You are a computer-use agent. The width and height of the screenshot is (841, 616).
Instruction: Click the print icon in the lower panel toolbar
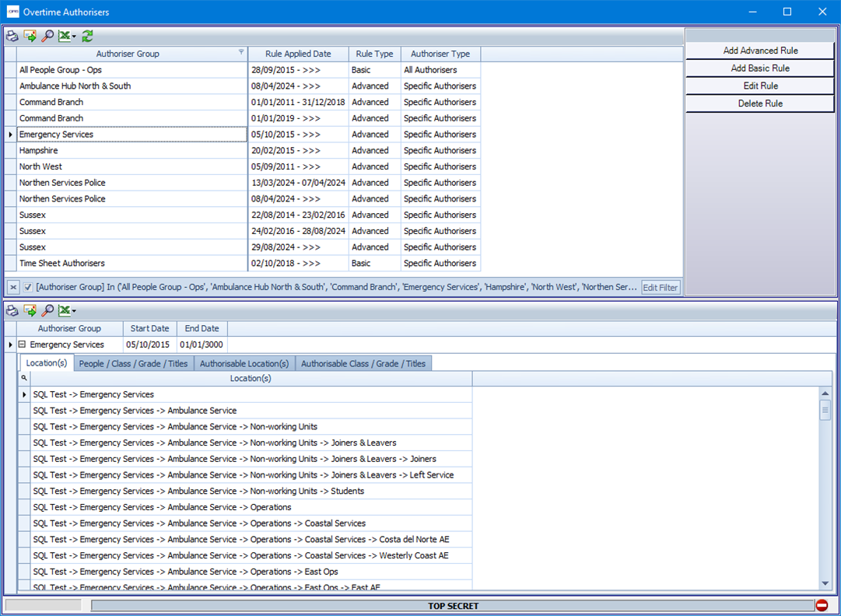pos(12,311)
